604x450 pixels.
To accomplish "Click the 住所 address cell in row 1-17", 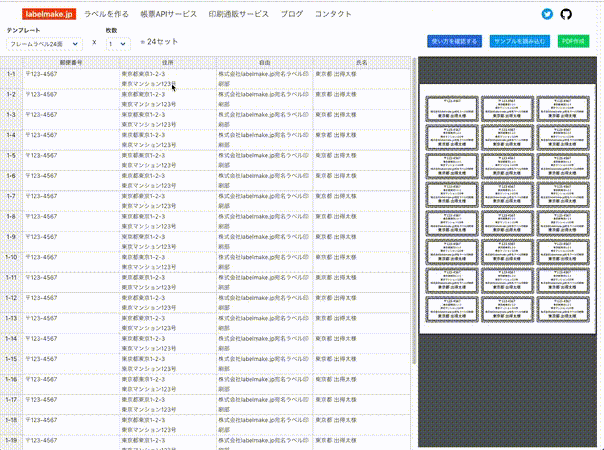I will pos(168,404).
